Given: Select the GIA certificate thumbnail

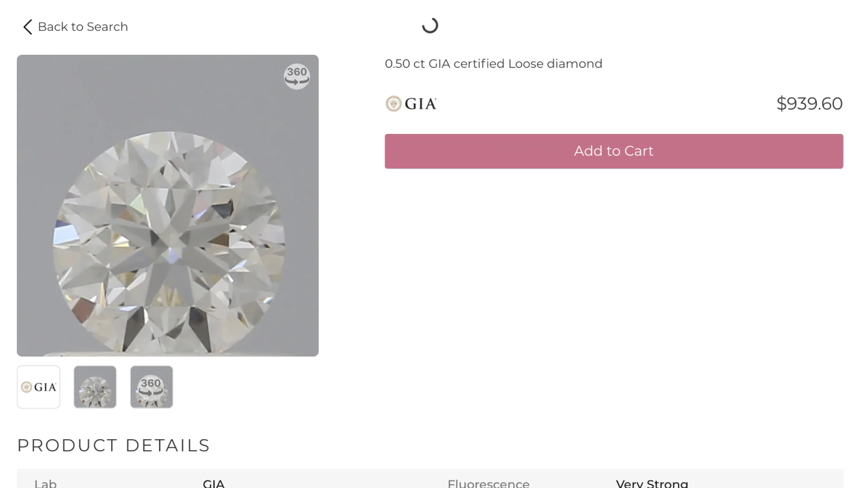Looking at the screenshot, I should coord(39,387).
